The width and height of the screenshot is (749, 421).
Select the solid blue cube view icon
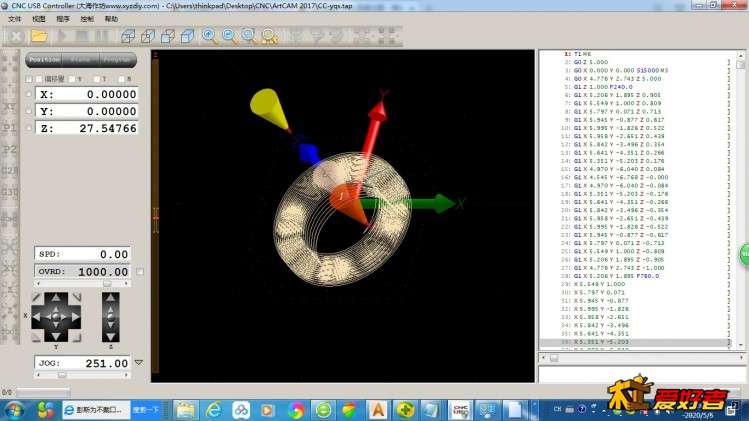coord(188,36)
